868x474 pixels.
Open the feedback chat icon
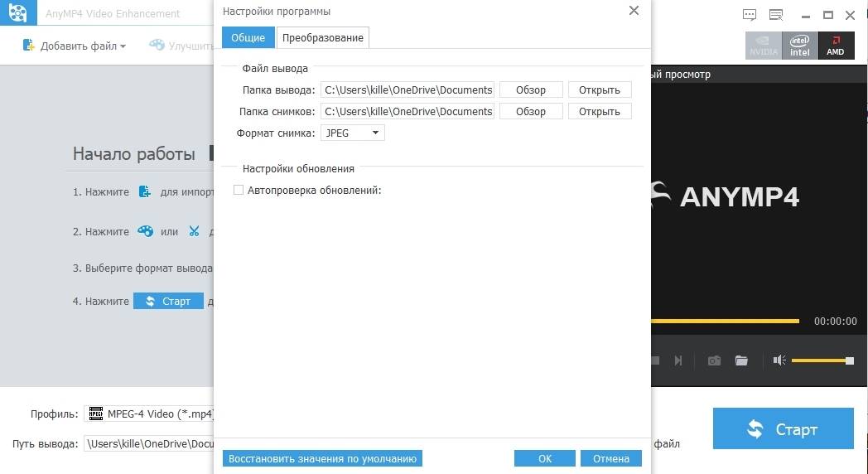tap(750, 15)
